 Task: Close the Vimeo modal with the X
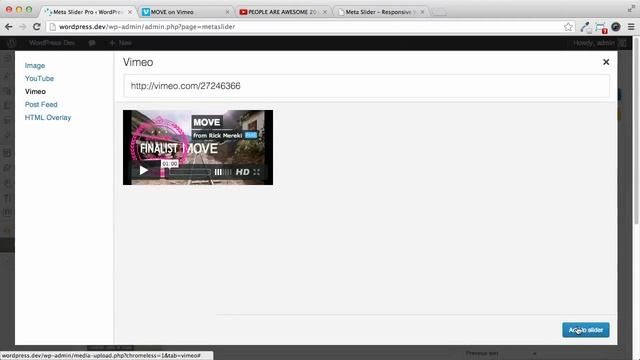(x=606, y=62)
